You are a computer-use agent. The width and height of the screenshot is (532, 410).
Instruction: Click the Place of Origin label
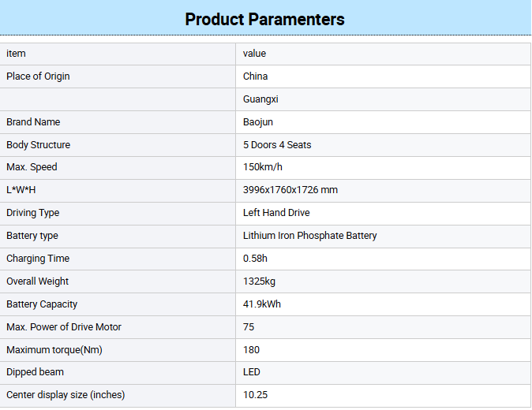[37, 76]
